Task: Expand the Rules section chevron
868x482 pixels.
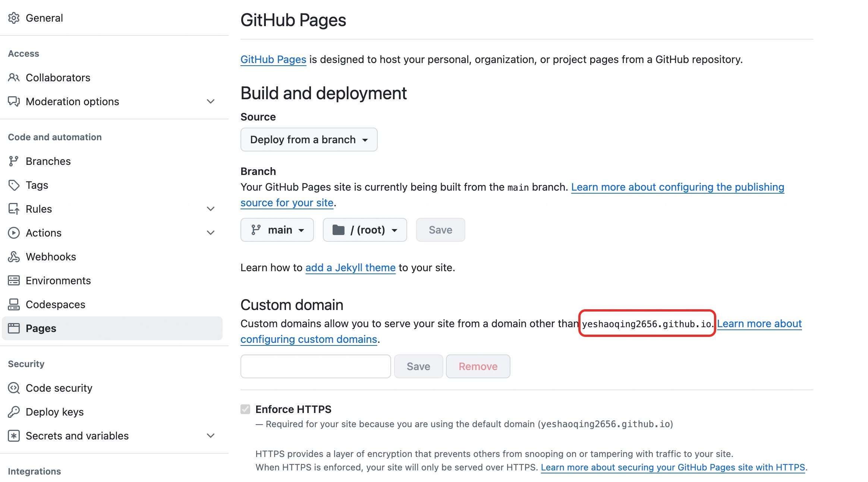Action: [x=211, y=209]
